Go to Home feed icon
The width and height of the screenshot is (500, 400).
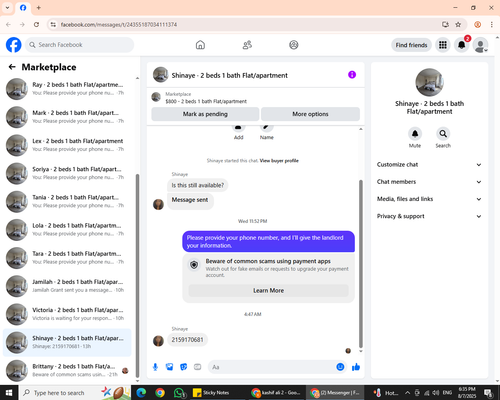(x=200, y=45)
